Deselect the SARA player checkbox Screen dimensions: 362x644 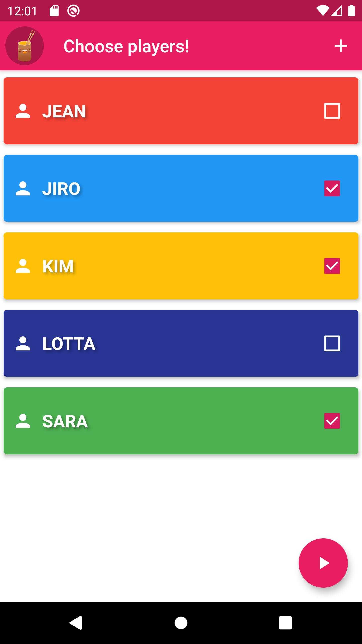[332, 421]
